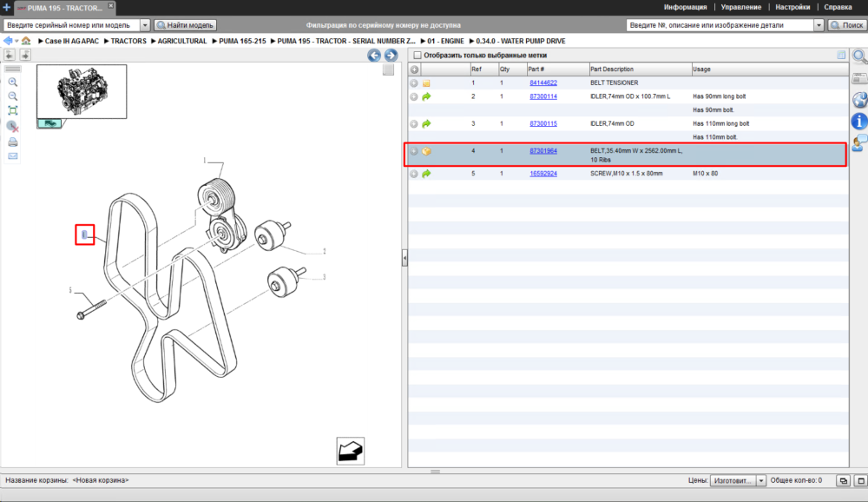Image resolution: width=868 pixels, height=502 pixels.
Task: Open part search field dropdown arrow
Action: click(x=819, y=25)
